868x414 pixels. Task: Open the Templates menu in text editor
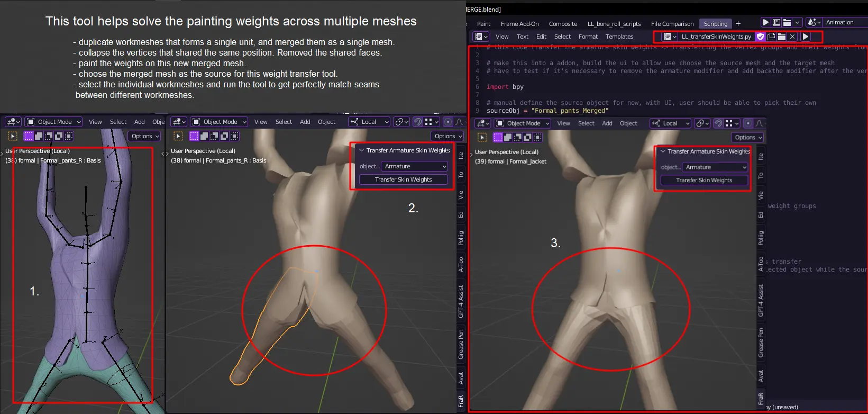pyautogui.click(x=619, y=37)
